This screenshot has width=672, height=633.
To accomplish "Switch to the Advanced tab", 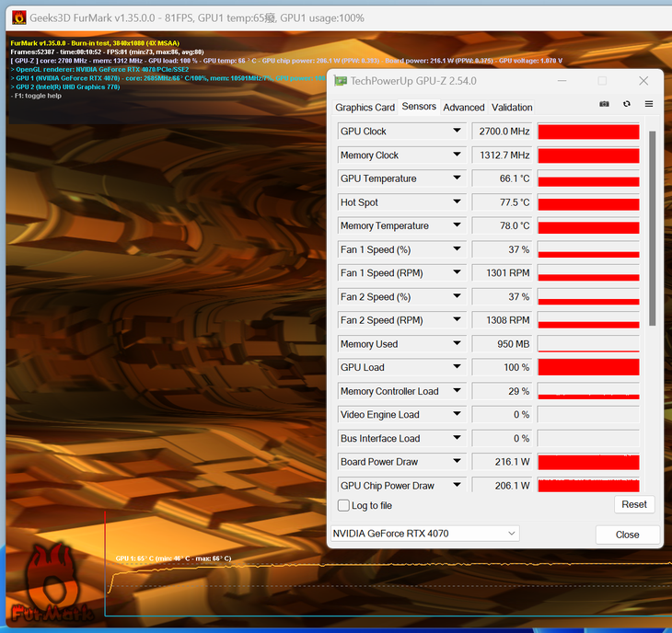I will pos(464,107).
